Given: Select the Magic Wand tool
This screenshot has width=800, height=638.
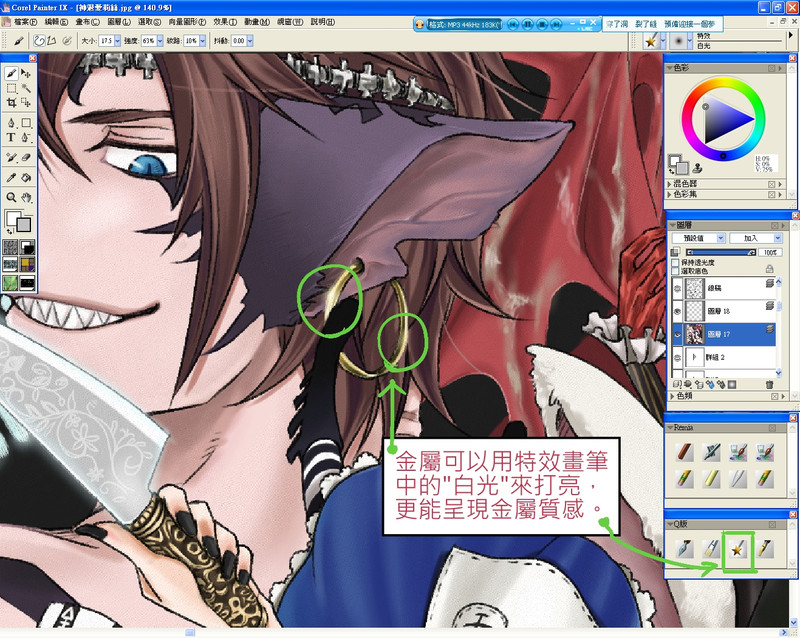Looking at the screenshot, I should coord(26,88).
